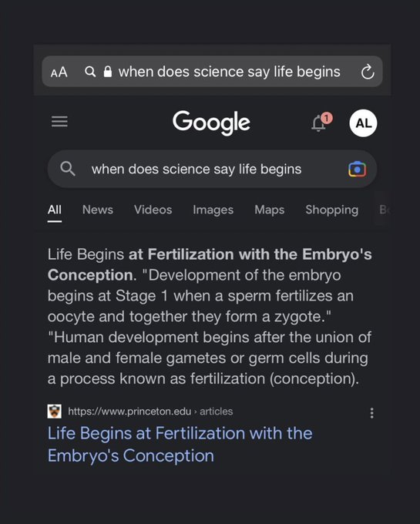Click the padlock icon in address bar

click(x=108, y=72)
